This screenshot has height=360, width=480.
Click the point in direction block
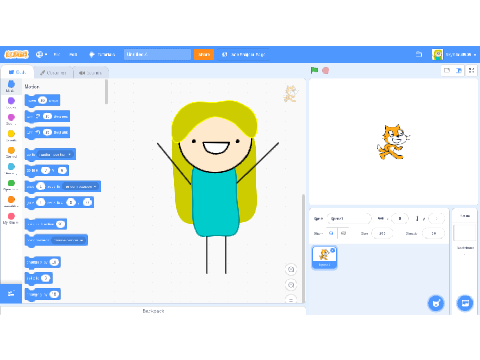click(46, 224)
